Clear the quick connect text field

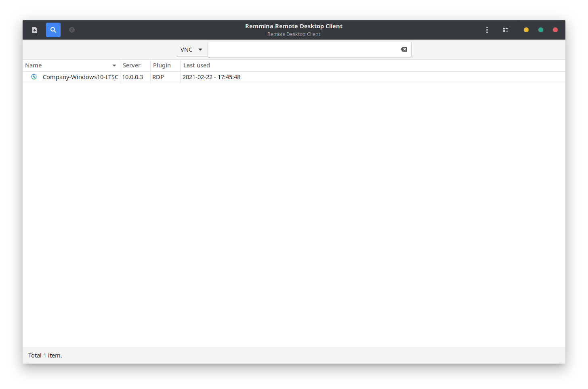click(404, 49)
